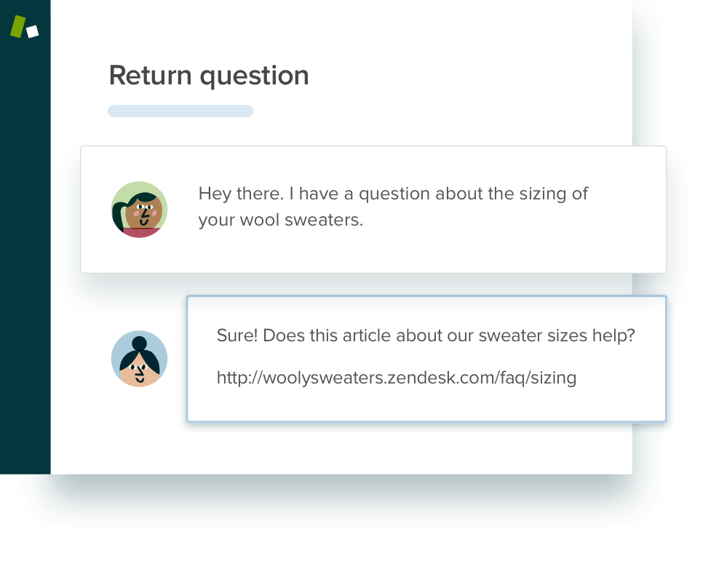Viewport: 703px width, 588px height.
Task: Open the woolysweaters.zendesk.com sizing link
Action: 397,378
